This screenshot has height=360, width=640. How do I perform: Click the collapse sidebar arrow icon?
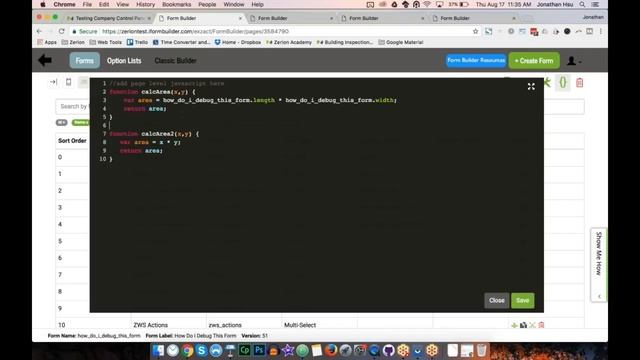[53, 82]
